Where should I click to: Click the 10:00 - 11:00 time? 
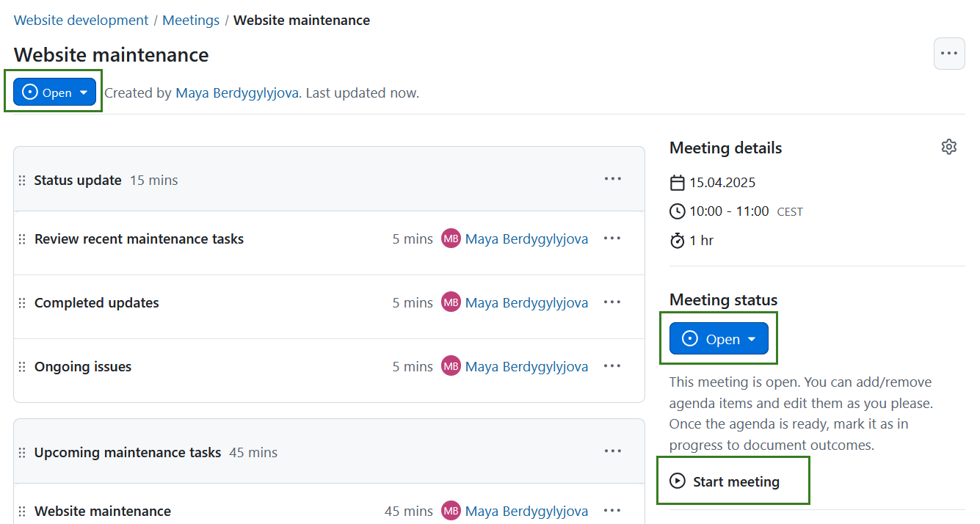tap(729, 211)
